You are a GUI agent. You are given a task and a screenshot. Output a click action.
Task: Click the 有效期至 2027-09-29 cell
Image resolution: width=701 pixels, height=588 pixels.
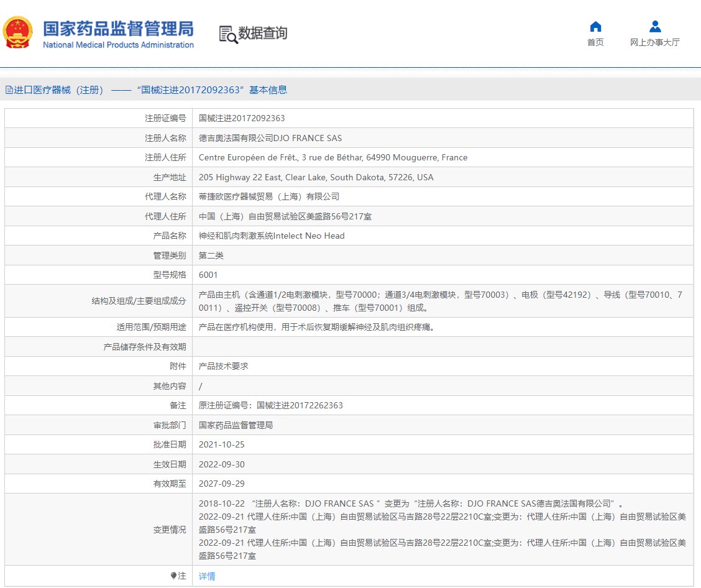point(221,484)
